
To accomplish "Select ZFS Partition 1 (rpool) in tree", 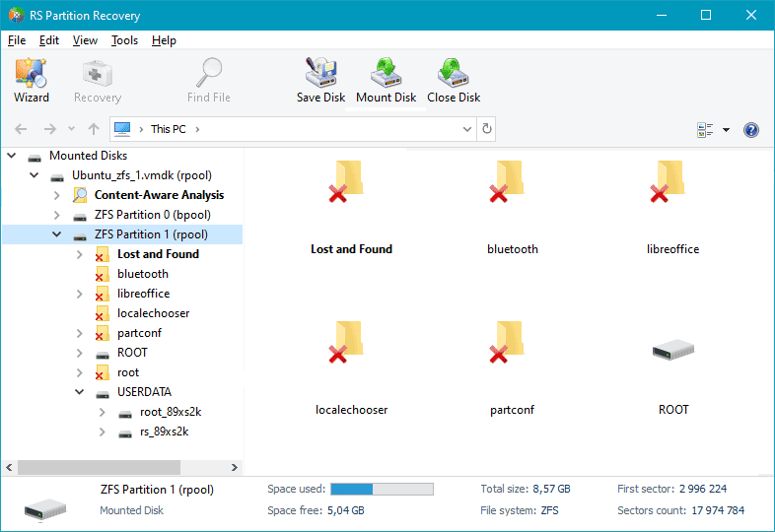I will pos(151,234).
